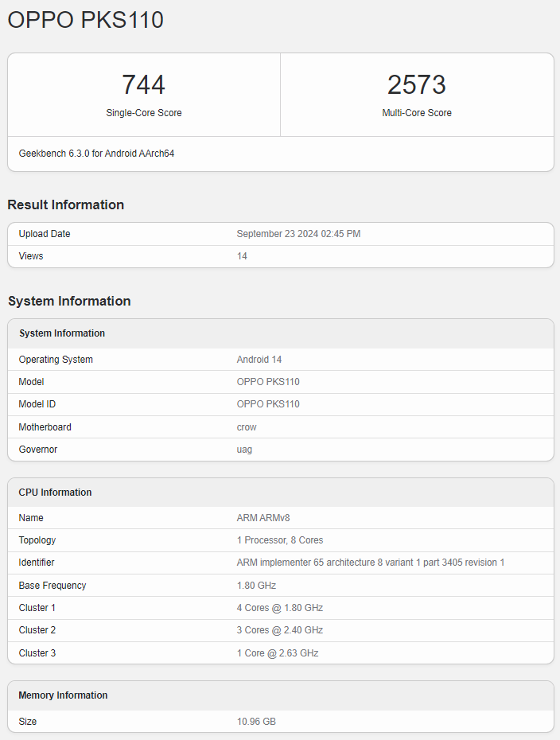Click the Operating System Android 14 entry
This screenshot has width=560, height=740.
pyautogui.click(x=259, y=359)
